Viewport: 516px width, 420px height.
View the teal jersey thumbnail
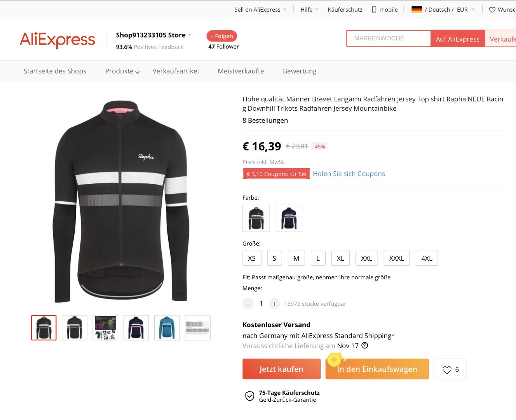pyautogui.click(x=167, y=328)
